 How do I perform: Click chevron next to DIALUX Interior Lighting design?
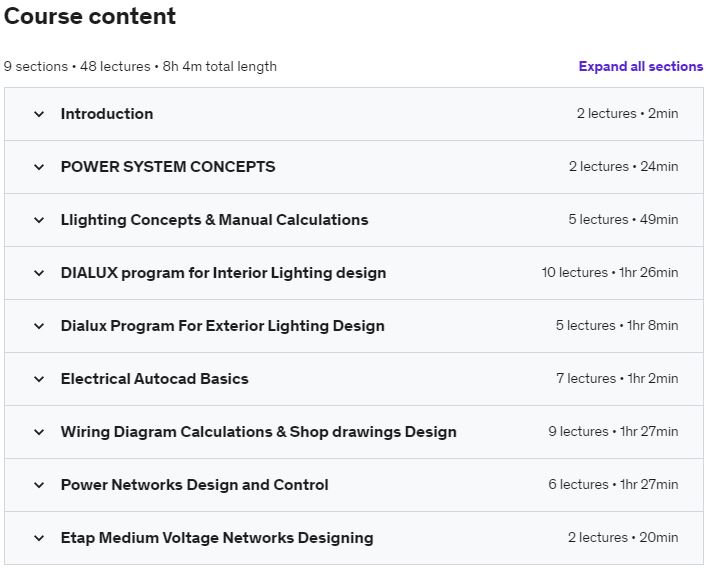tap(39, 273)
